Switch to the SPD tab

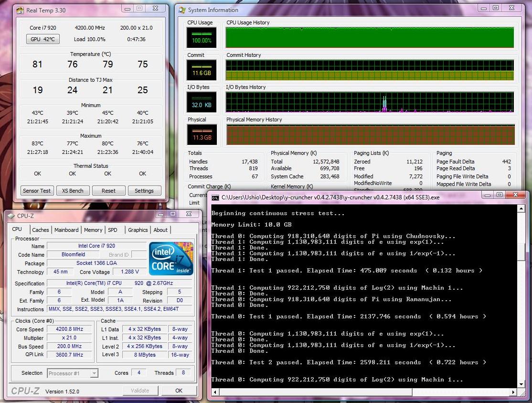click(x=113, y=230)
